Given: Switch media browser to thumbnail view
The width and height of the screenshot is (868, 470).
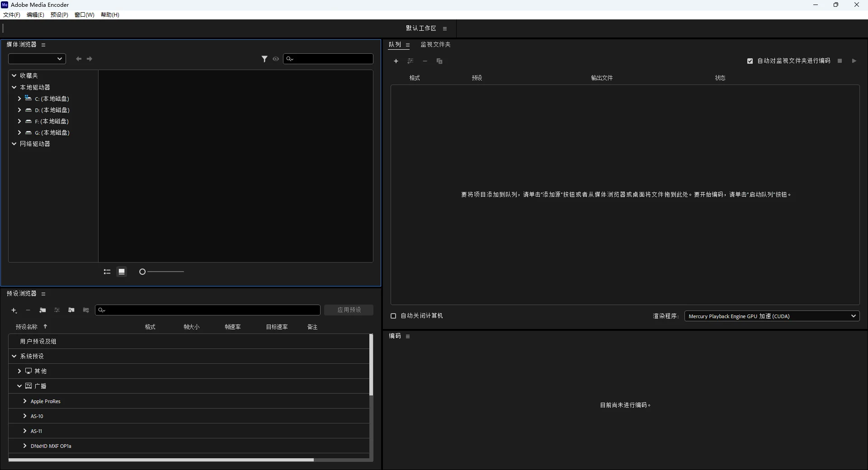Looking at the screenshot, I should [x=122, y=272].
